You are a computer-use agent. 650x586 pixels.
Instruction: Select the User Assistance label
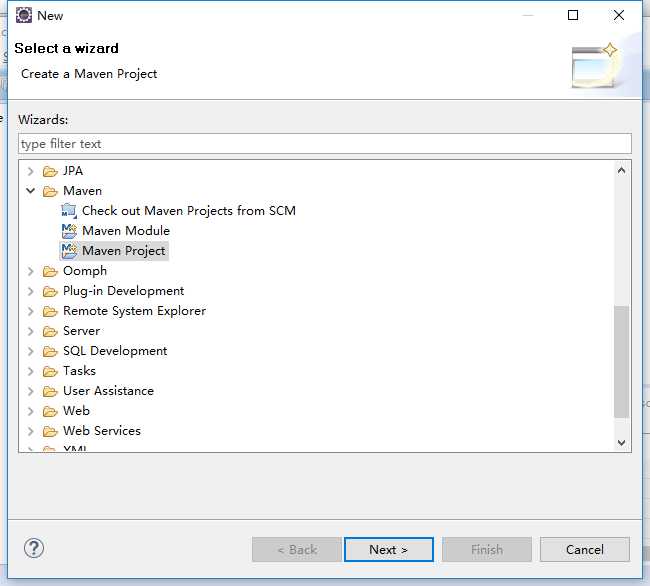108,391
